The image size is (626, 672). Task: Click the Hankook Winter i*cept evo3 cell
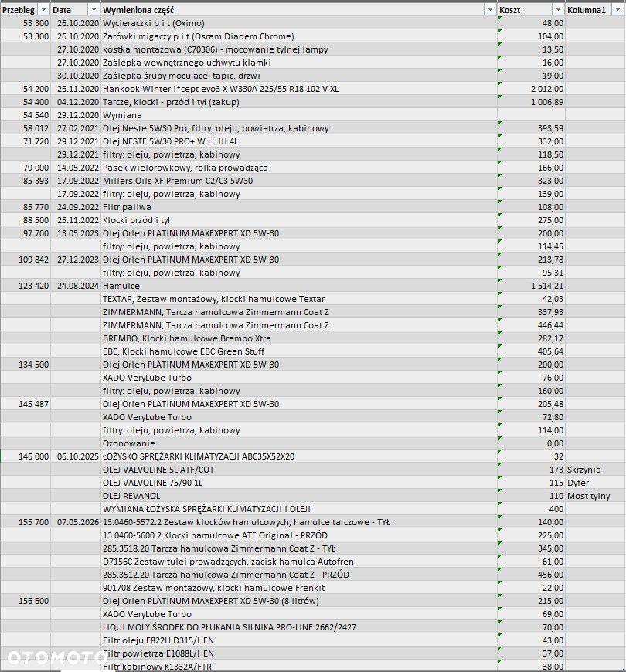(x=299, y=89)
